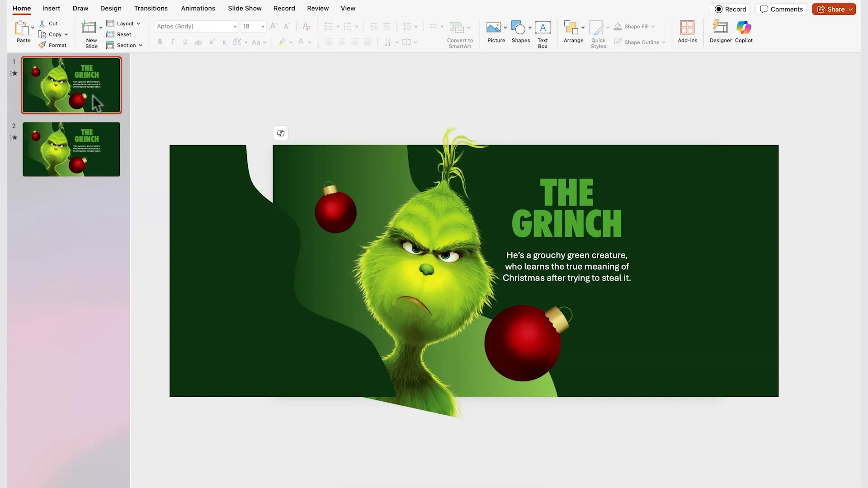The image size is (868, 488).
Task: Toggle Superscript formatting
Action: click(x=211, y=42)
